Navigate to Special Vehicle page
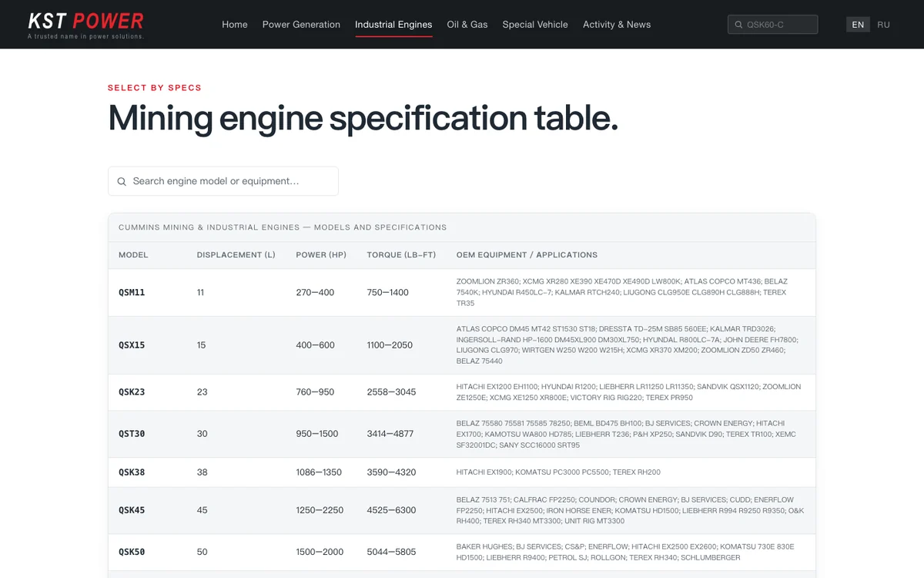Viewport: 924px width, 578px height. point(535,25)
